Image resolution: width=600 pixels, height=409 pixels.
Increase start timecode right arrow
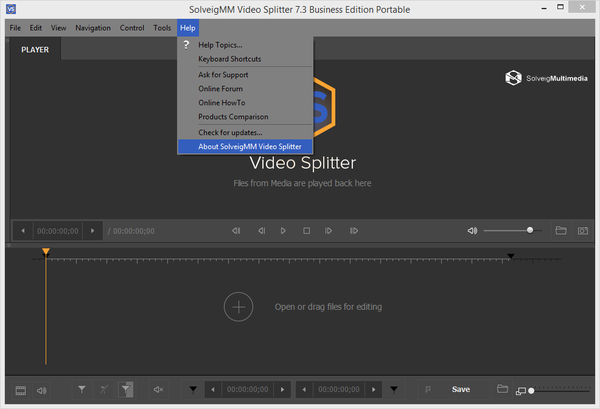coord(282,389)
